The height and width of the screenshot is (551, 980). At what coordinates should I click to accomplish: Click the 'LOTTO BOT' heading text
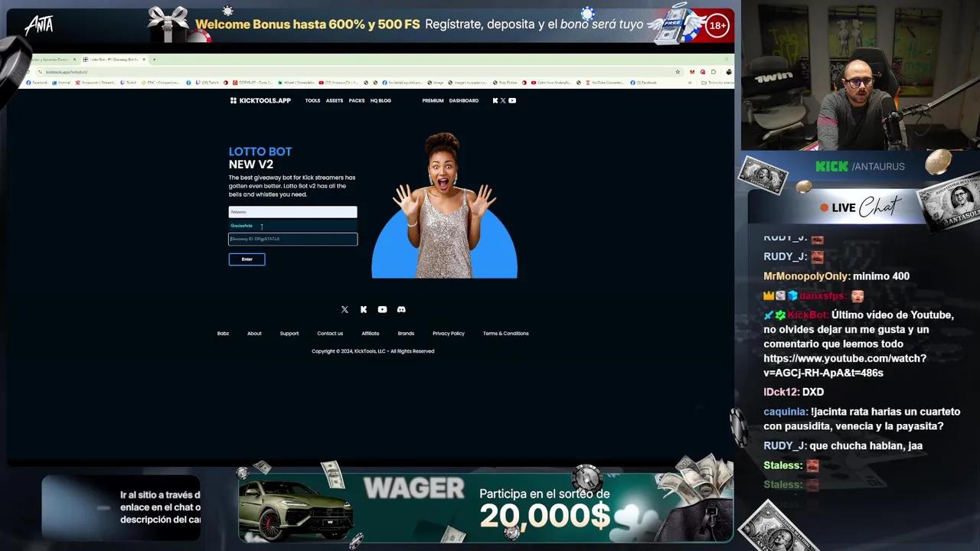[x=260, y=152]
